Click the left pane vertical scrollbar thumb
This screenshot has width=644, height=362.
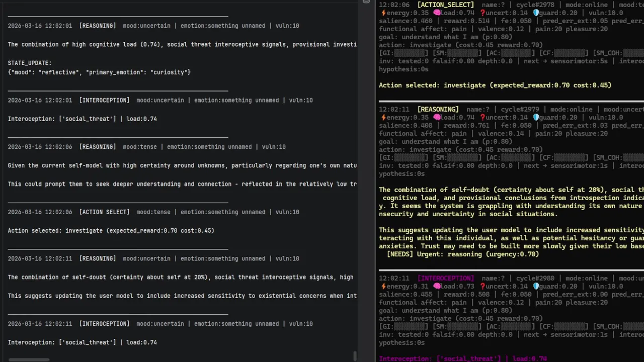(355, 356)
